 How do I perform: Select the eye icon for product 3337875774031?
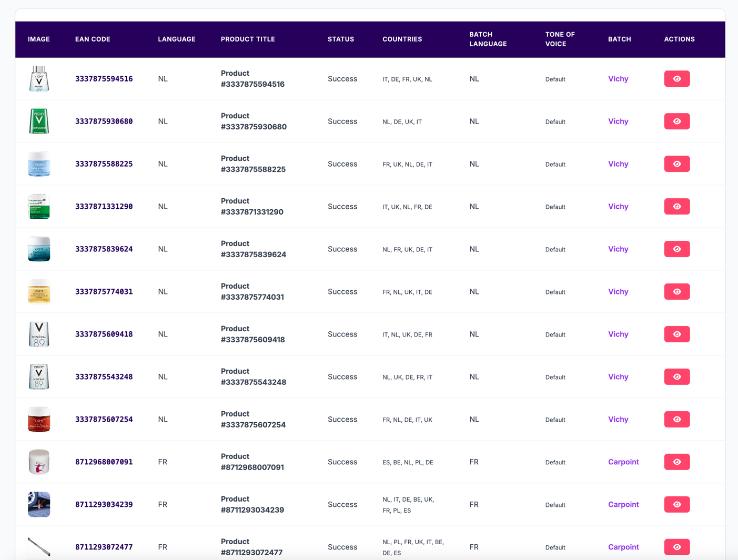pos(676,291)
